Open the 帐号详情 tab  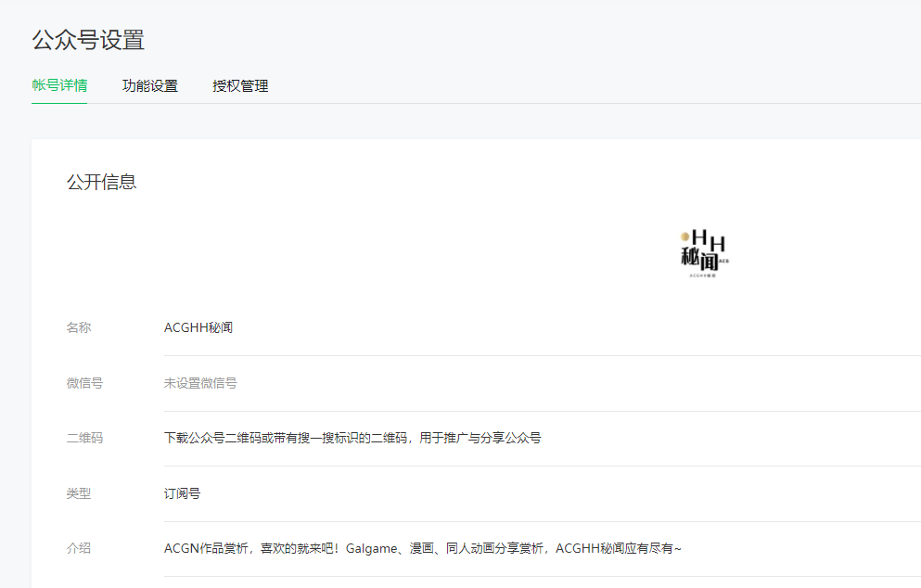coord(59,85)
